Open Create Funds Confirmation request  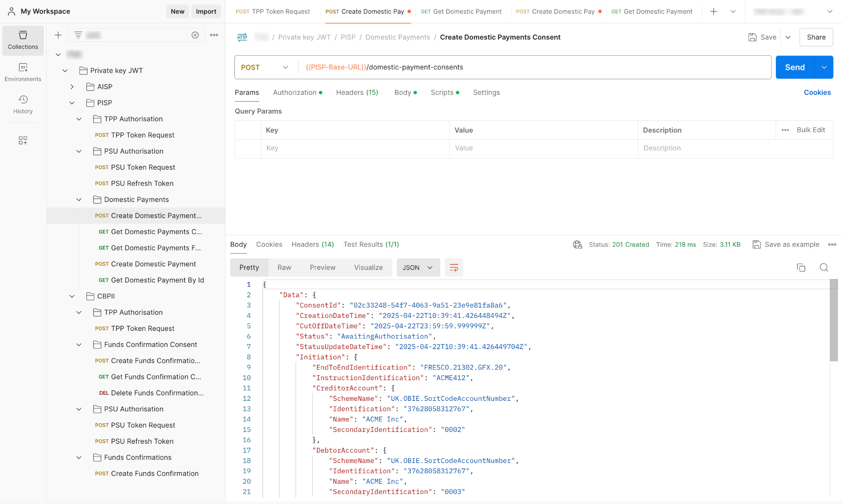(147, 473)
